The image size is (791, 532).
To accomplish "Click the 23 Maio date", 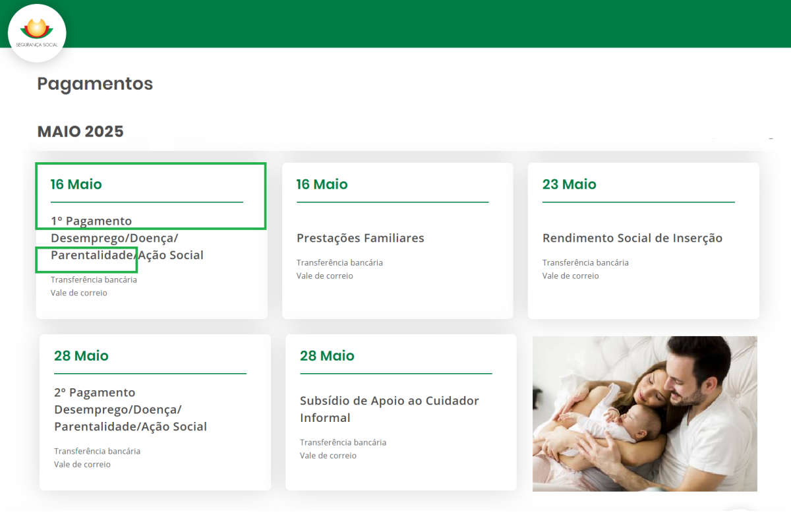I will pyautogui.click(x=570, y=185).
